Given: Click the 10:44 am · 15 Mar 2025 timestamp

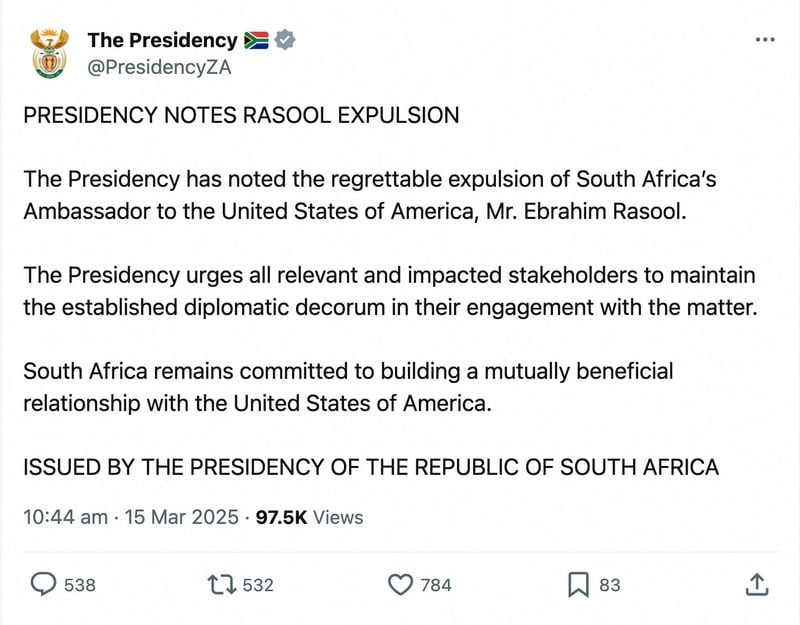Looking at the screenshot, I should point(131,517).
